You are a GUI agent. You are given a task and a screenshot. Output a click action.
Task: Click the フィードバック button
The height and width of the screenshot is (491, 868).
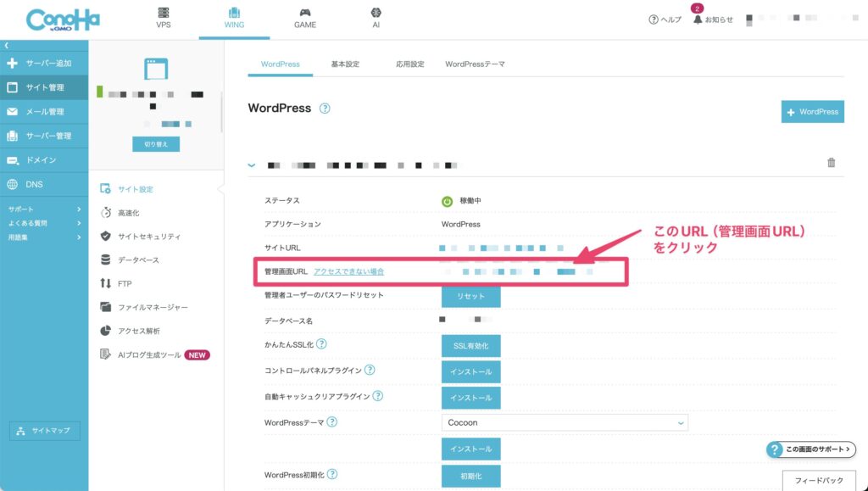point(819,481)
